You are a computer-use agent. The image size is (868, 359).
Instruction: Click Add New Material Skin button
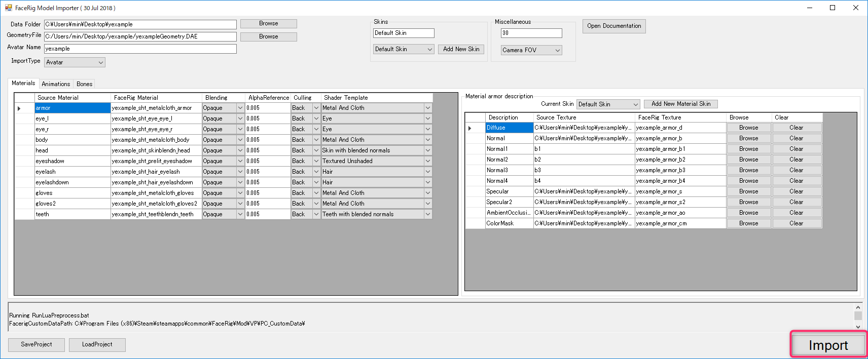(680, 104)
